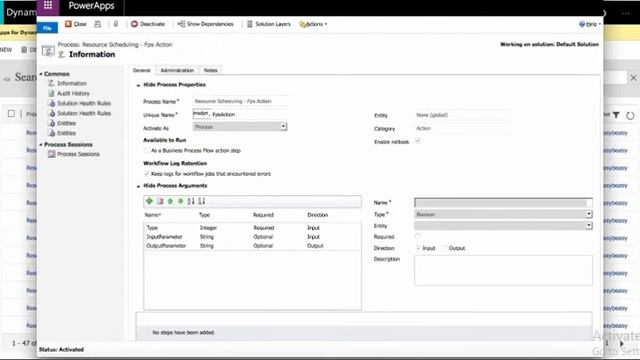Click the Description text area

click(x=503, y=270)
